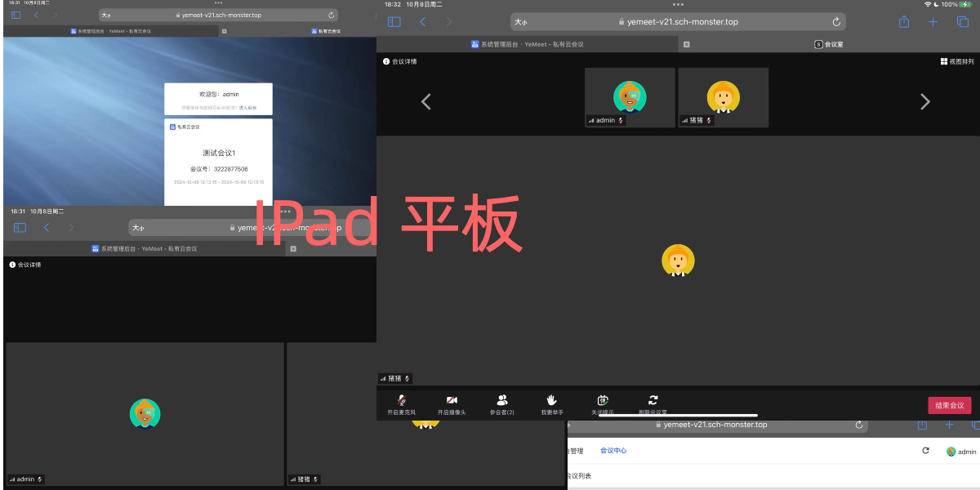Click the raise hand (我要举手) icon
Viewport: 980px width, 490px height.
coord(553,399)
